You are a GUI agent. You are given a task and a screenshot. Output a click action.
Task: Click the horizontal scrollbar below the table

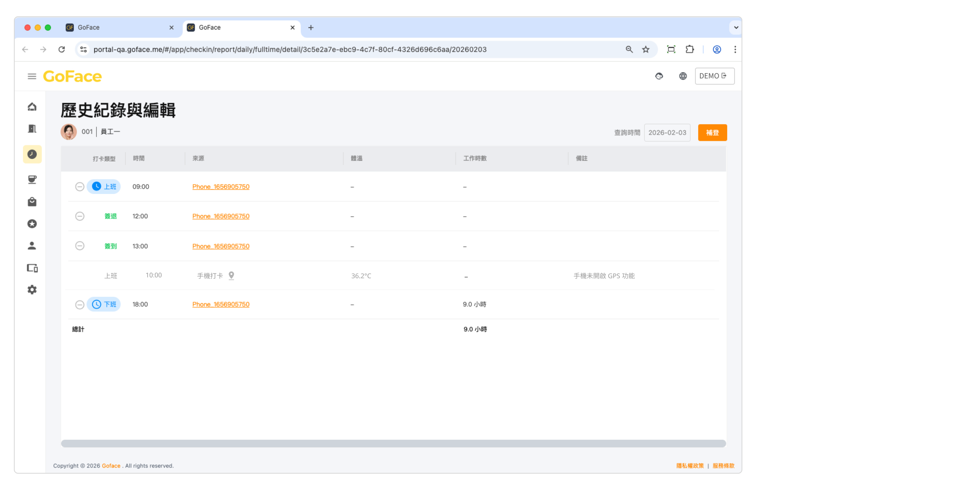393,443
